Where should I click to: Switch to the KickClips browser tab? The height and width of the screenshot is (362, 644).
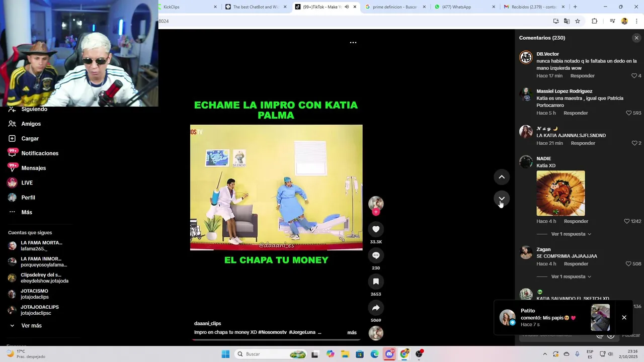point(186,7)
